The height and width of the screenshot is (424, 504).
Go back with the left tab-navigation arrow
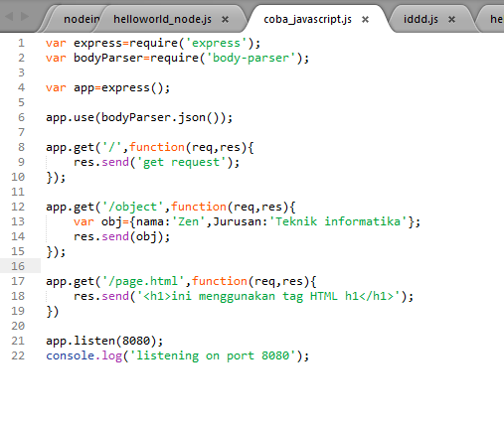point(9,16)
